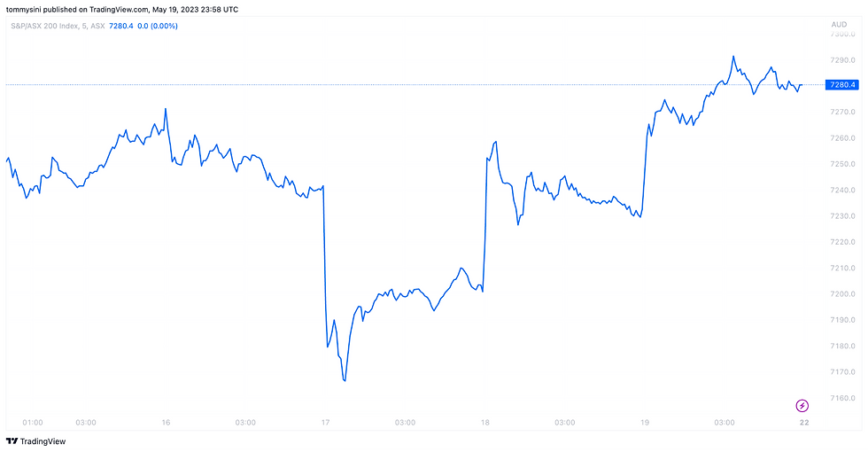868x452 pixels.
Task: Select the 0.0 (0.00%) change value
Action: tap(158, 26)
